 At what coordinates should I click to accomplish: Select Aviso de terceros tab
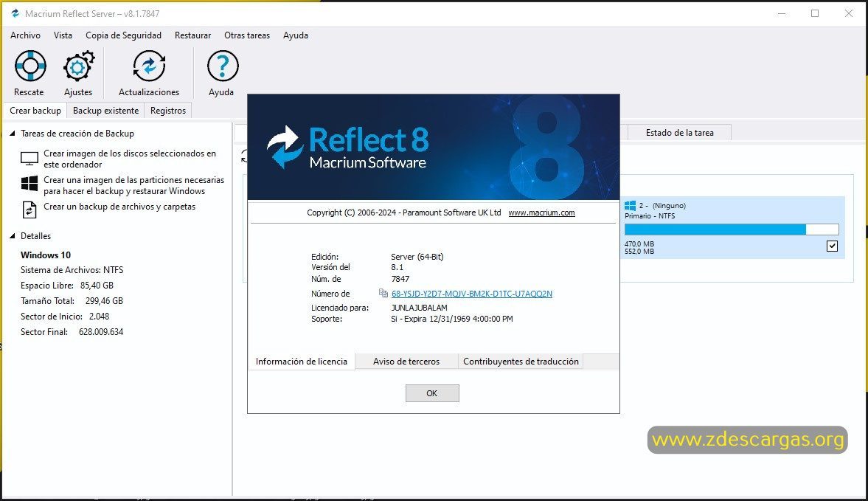pyautogui.click(x=406, y=362)
